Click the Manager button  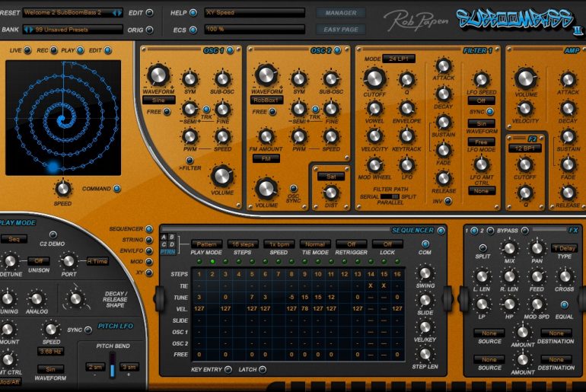point(340,13)
